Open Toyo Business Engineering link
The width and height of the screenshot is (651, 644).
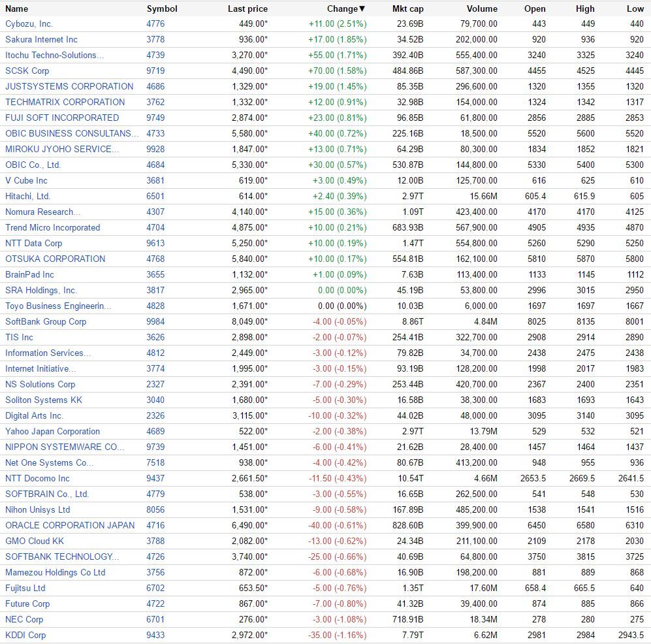58,306
